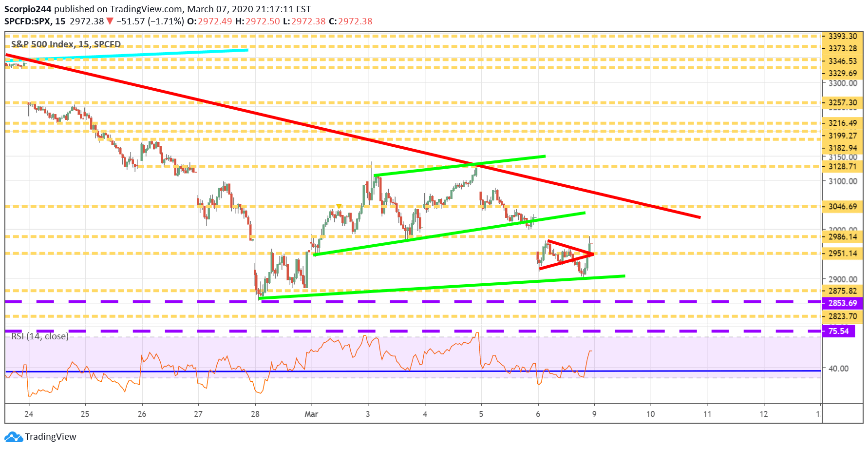
Task: Click the 9 date label on time axis
Action: (594, 414)
